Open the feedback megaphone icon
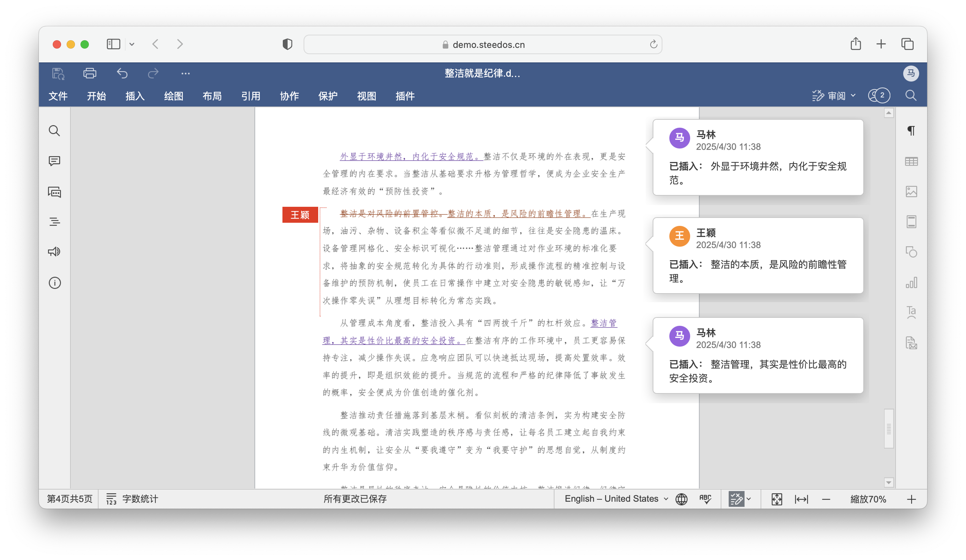 coord(54,252)
